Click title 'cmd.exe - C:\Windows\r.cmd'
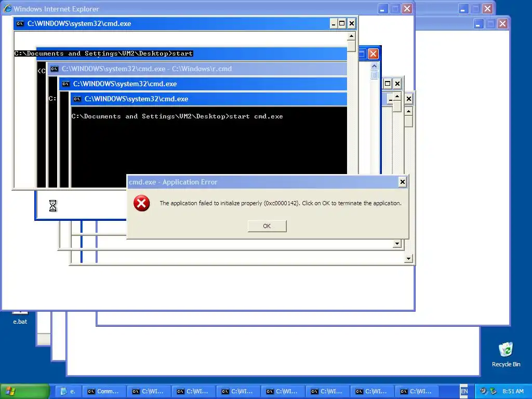The width and height of the screenshot is (532, 399). point(147,69)
